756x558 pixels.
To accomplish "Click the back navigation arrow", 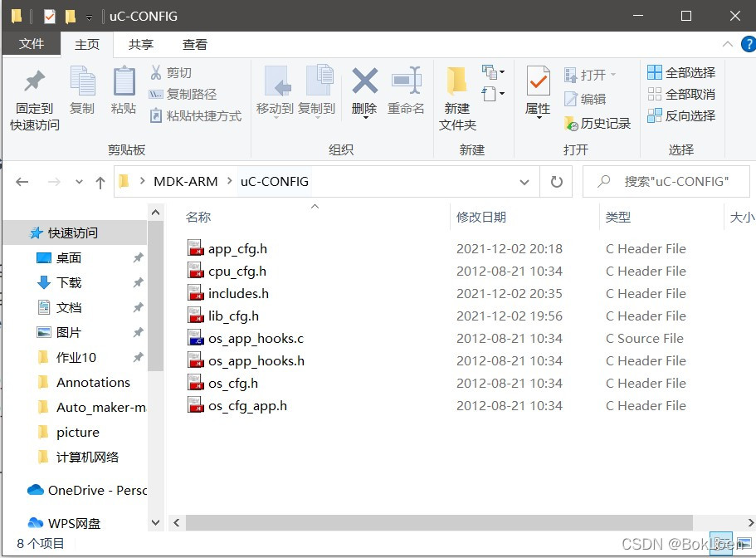I will coord(22,181).
